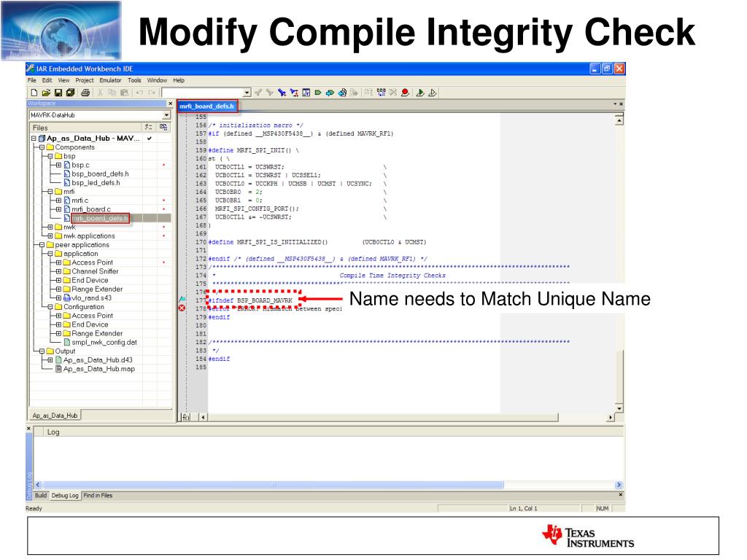This screenshot has width=747, height=560.
Task: Close the Workspace panel
Action: pos(171,104)
